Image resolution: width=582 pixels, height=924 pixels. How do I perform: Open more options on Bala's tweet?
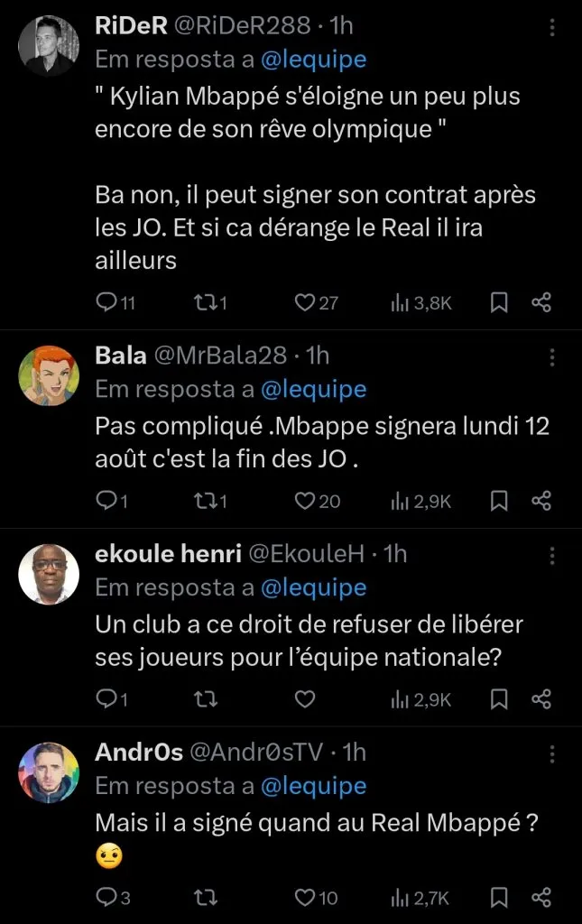[551, 358]
